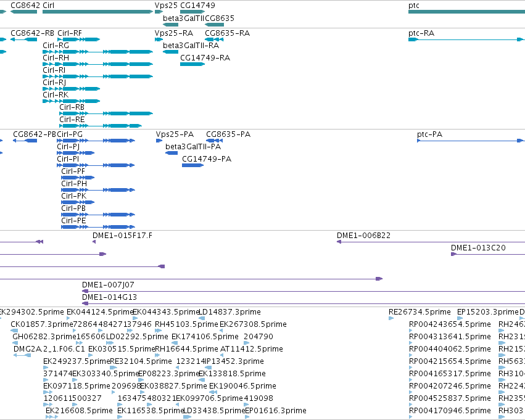Select EST EK267308.5prime
Image resolution: width=525 pixels, height=420 pixels.
pos(253,324)
